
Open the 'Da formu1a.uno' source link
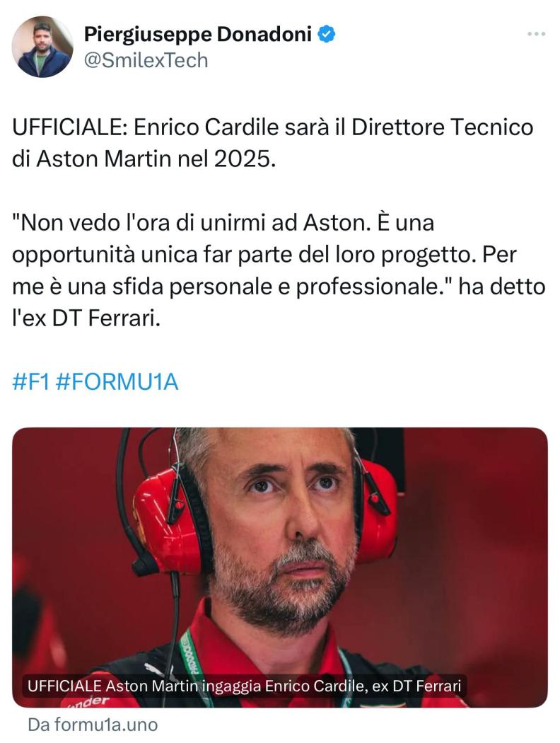[x=93, y=725]
